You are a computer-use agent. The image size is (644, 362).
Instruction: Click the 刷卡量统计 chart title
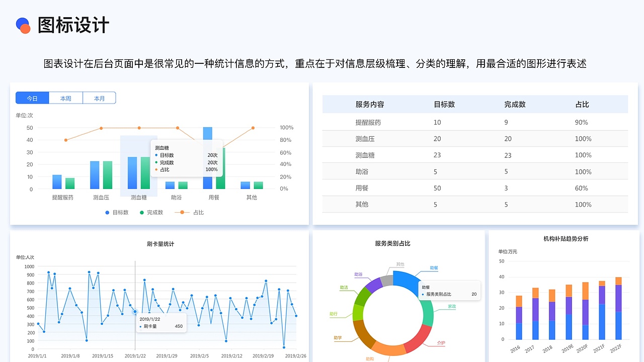pyautogui.click(x=160, y=244)
